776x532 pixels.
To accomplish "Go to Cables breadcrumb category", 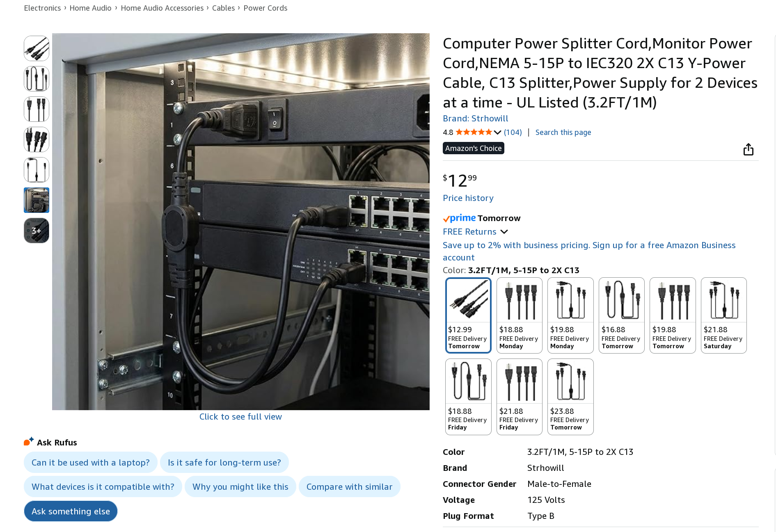I will 223,8.
